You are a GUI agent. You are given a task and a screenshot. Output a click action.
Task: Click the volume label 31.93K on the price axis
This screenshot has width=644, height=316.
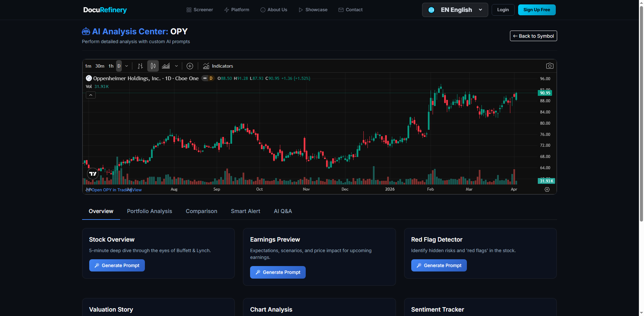click(547, 181)
